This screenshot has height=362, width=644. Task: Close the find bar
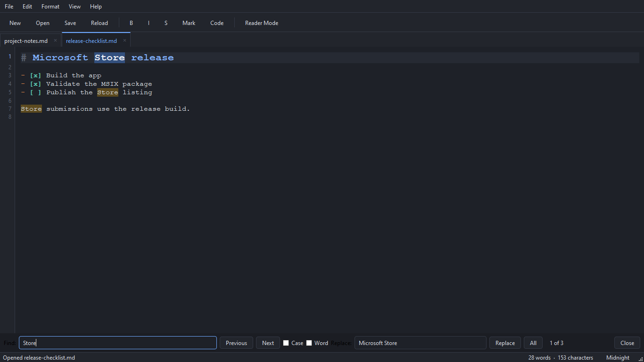tap(627, 343)
